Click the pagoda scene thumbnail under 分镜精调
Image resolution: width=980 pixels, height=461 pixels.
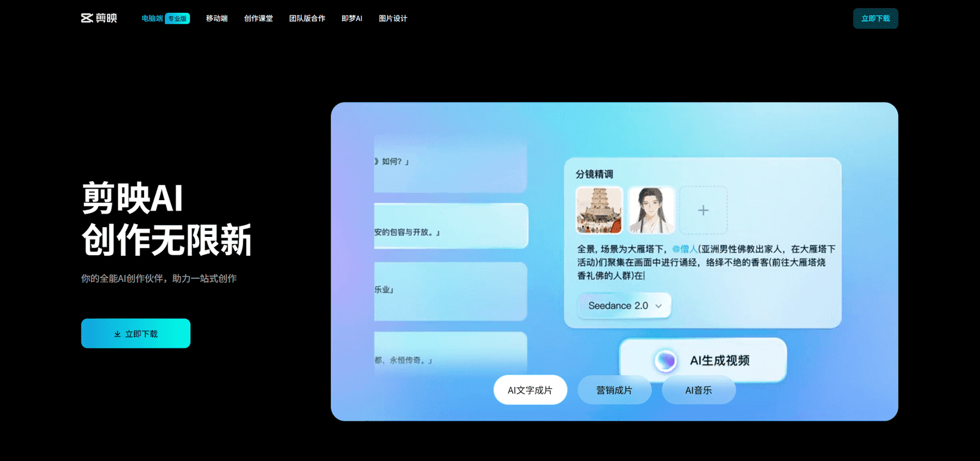(x=599, y=210)
